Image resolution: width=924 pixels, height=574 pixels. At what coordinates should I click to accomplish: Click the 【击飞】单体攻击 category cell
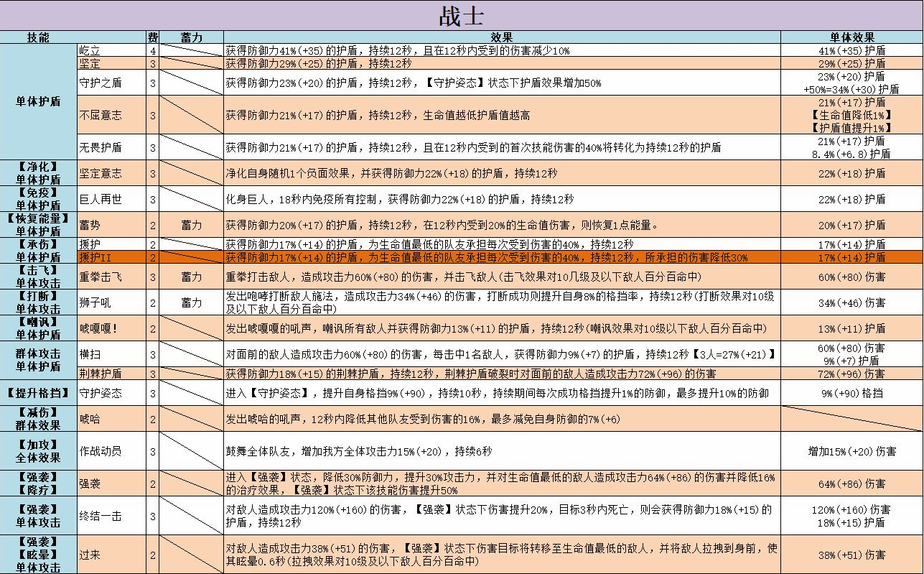click(38, 277)
